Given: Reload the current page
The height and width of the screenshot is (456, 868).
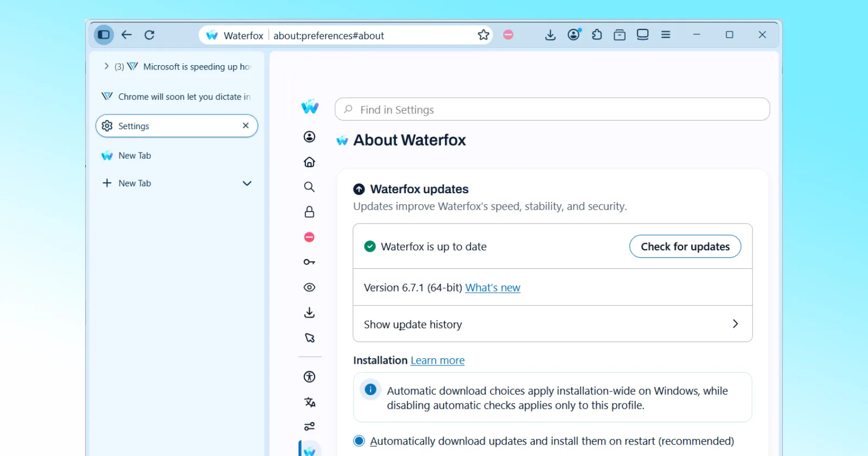Looking at the screenshot, I should click(x=150, y=35).
